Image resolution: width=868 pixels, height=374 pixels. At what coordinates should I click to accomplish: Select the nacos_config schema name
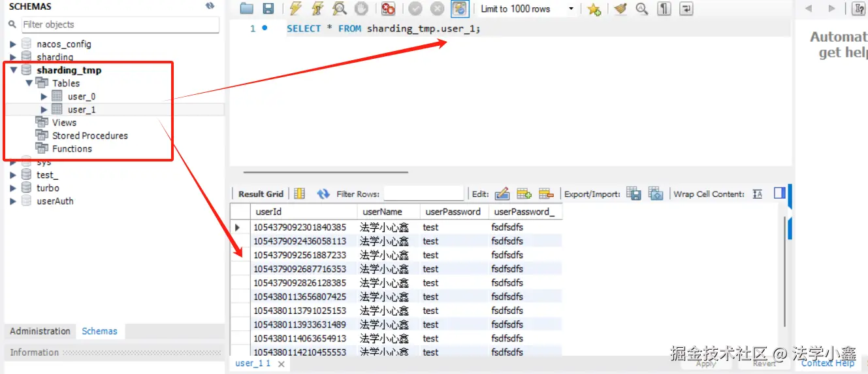click(64, 44)
